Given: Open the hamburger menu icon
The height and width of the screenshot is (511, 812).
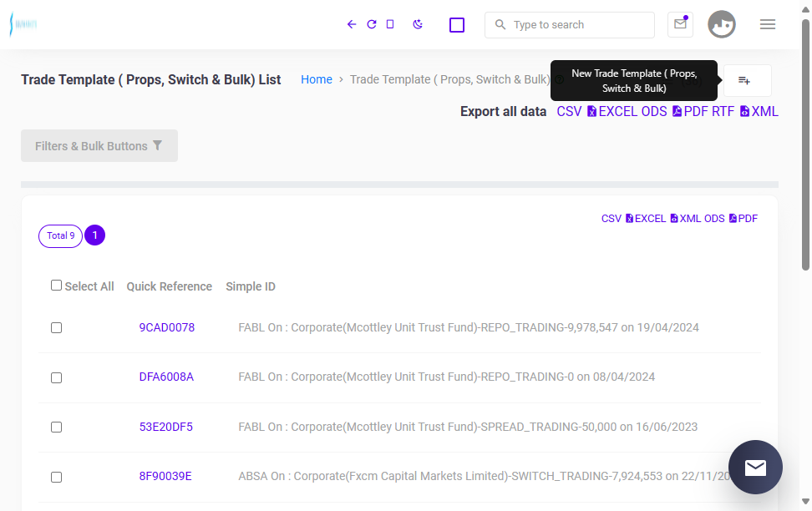Looking at the screenshot, I should [768, 24].
